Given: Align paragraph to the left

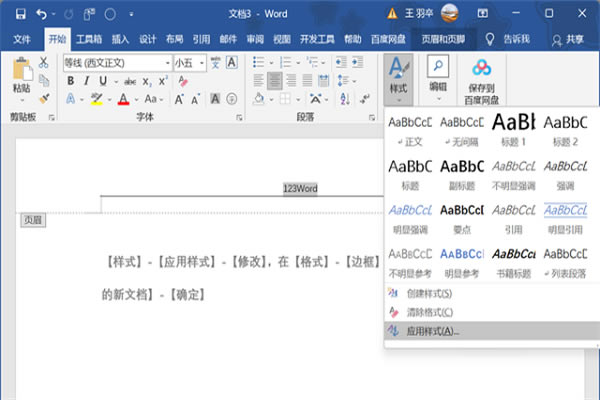Looking at the screenshot, I should (x=258, y=81).
